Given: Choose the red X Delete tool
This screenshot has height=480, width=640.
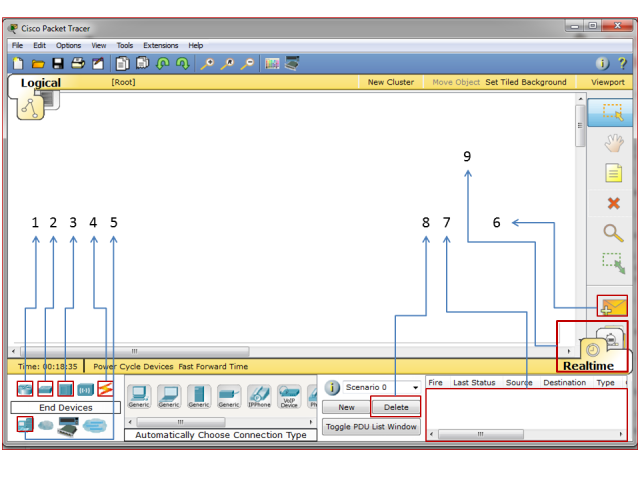Looking at the screenshot, I should pos(613,203).
